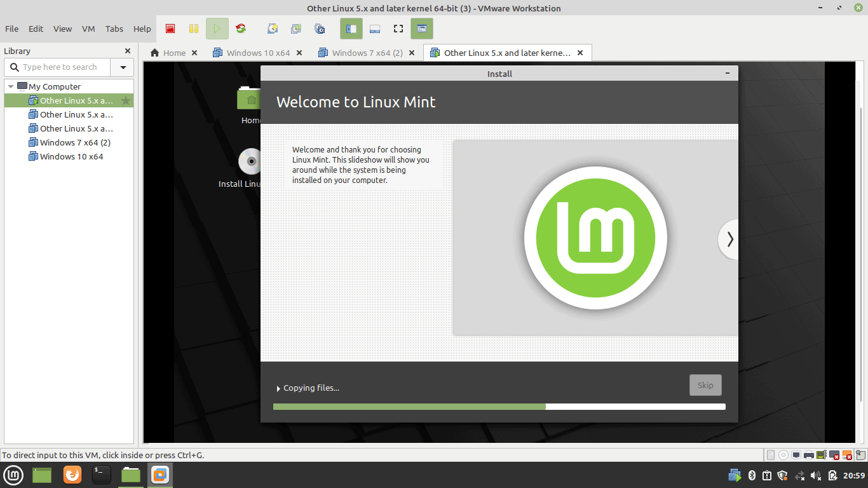Open Bluetooth settings from the tray
This screenshot has width=868, height=488.
coord(751,475)
